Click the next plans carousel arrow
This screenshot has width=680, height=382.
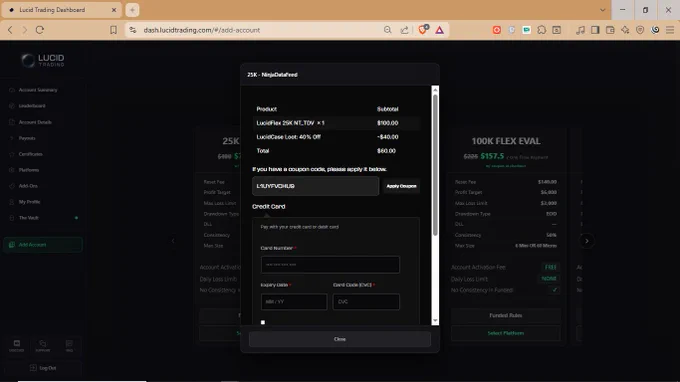click(587, 241)
